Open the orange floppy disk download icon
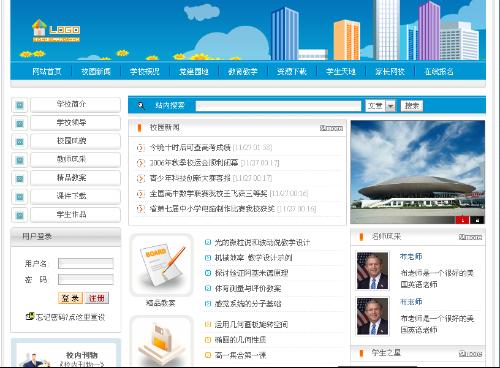This screenshot has height=368, width=500. tap(162, 342)
